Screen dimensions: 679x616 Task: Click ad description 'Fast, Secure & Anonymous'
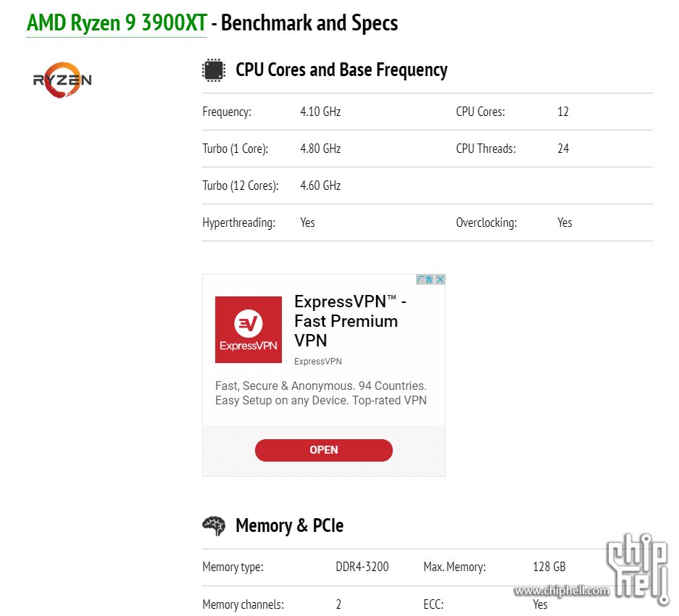tap(321, 393)
